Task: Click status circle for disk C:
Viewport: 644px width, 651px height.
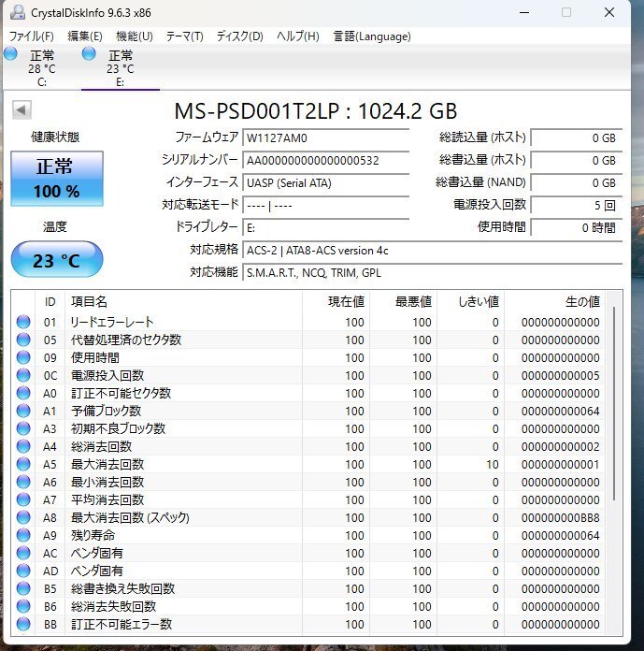Action: tap(10, 53)
